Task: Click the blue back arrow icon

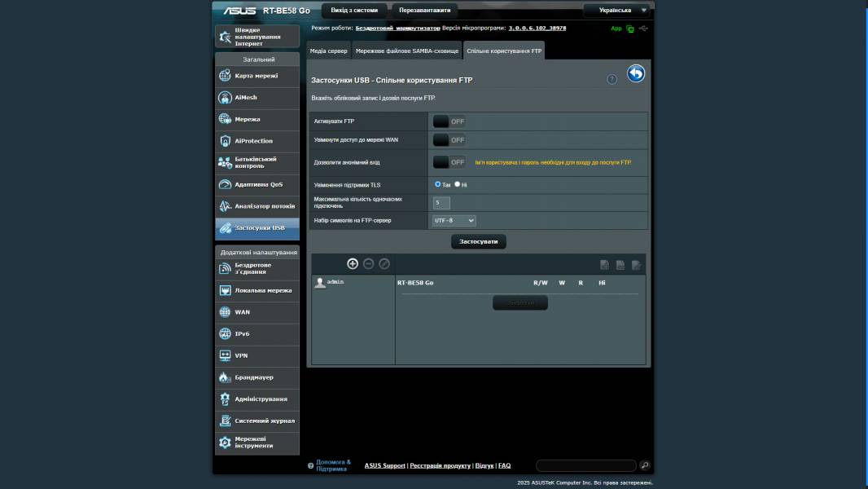Action: 636,74
